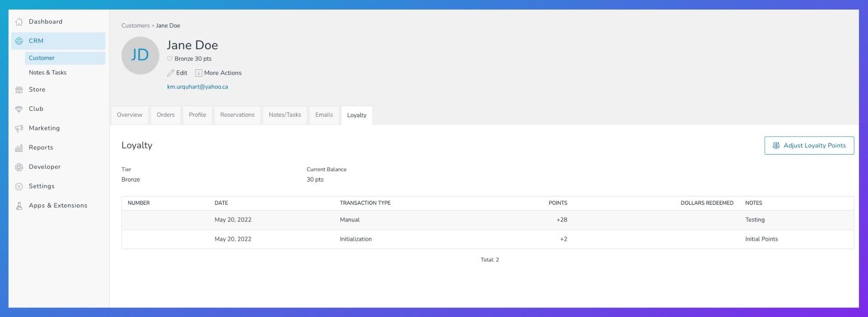Click the Testing note cell

755,220
